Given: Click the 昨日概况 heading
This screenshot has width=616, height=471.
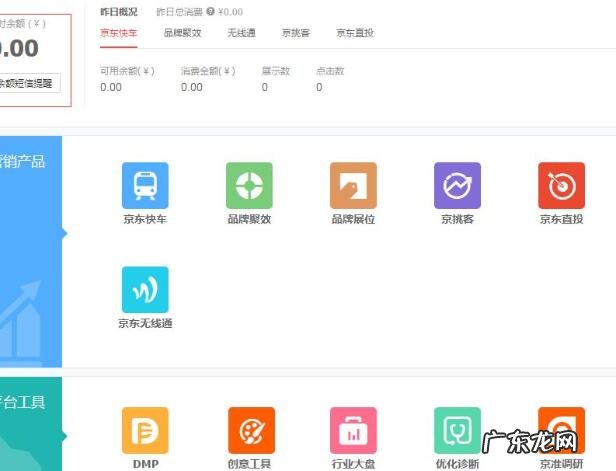Looking at the screenshot, I should (x=119, y=12).
